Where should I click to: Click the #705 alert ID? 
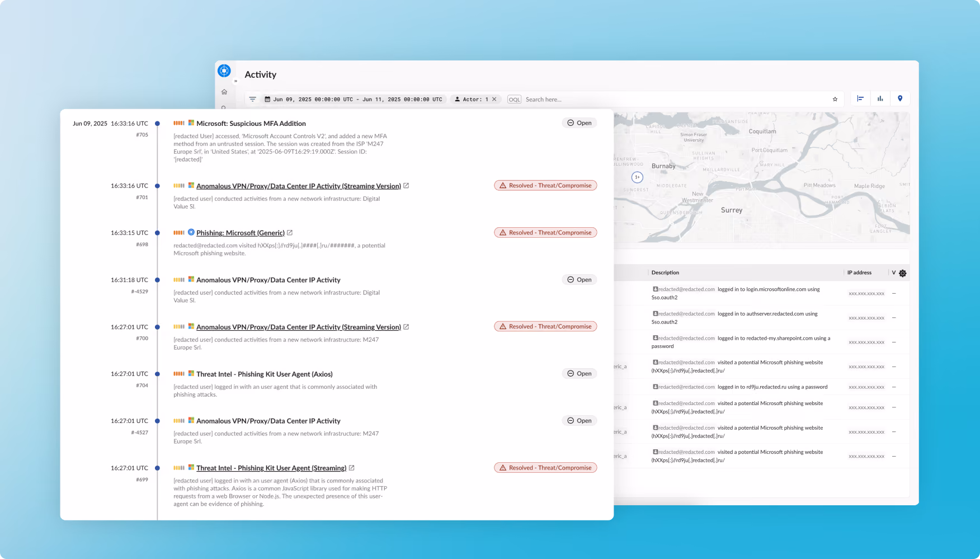[142, 135]
